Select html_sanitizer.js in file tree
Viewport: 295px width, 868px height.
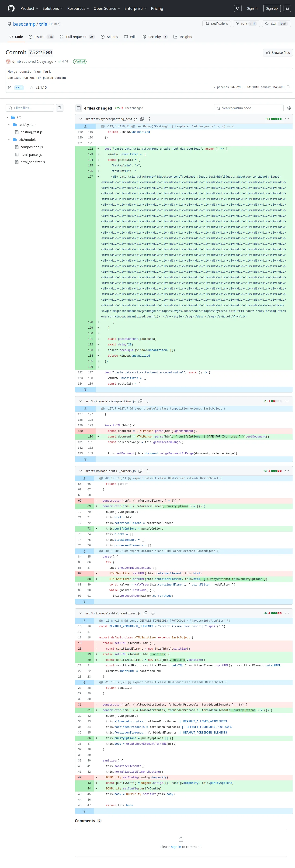click(32, 162)
